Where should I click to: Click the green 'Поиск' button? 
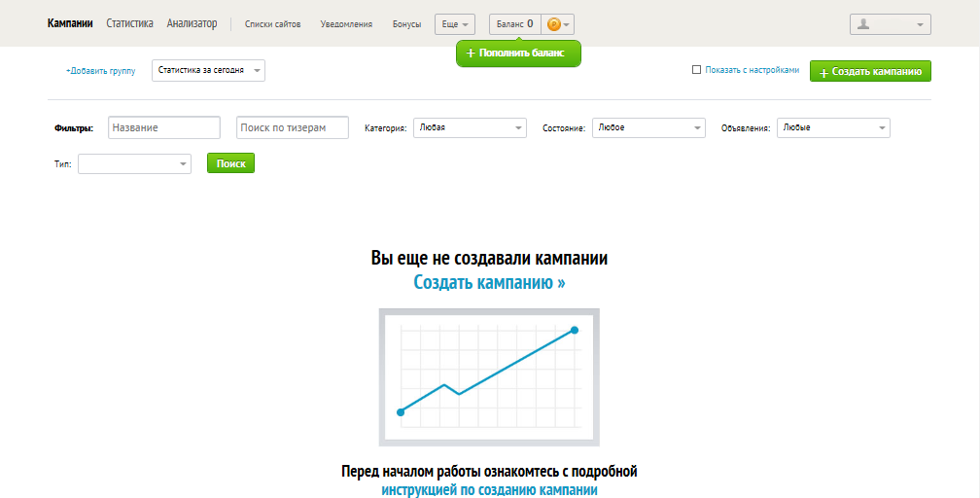click(x=230, y=163)
